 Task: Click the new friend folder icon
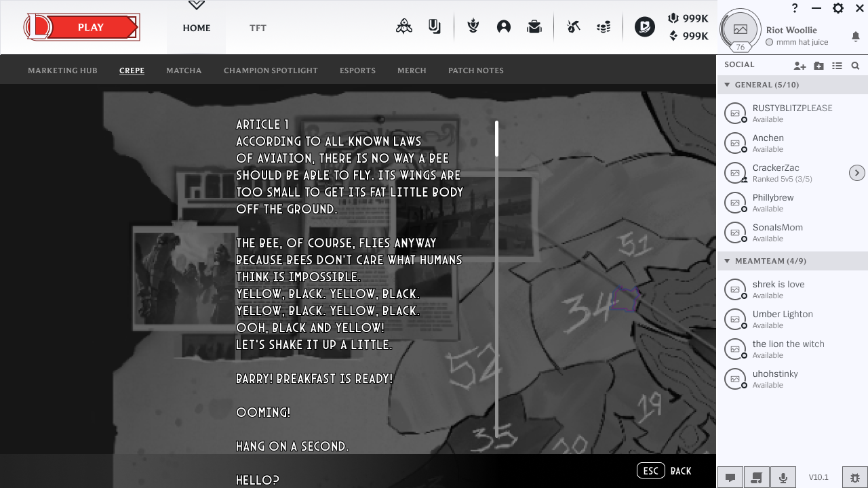pos(819,66)
